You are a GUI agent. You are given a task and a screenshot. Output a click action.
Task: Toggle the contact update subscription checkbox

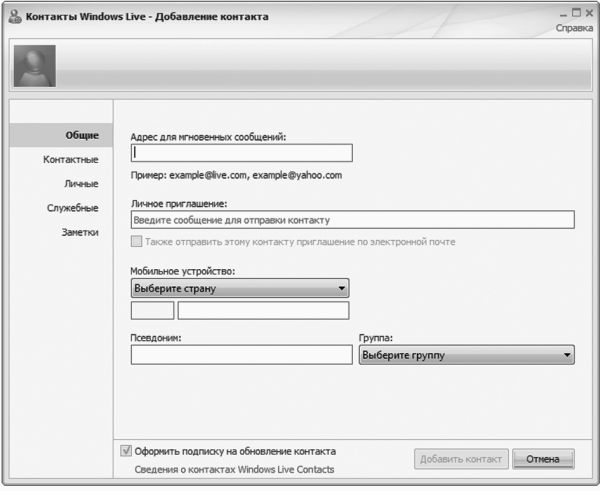(125, 451)
